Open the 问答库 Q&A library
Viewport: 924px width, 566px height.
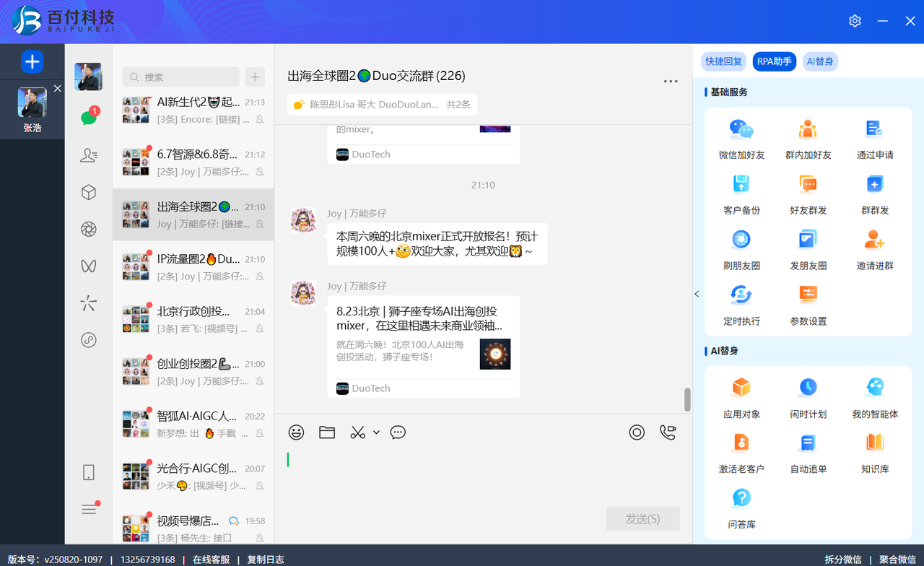click(x=741, y=507)
